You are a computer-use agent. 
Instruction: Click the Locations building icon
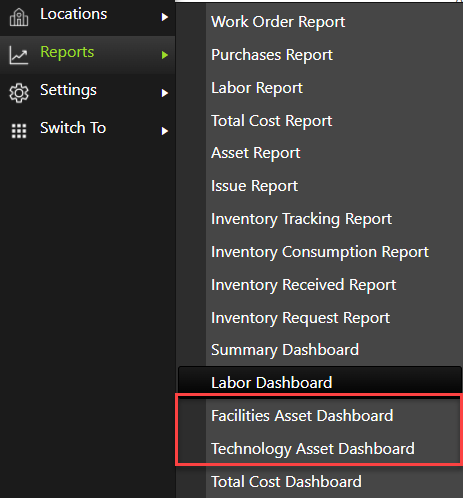click(19, 17)
